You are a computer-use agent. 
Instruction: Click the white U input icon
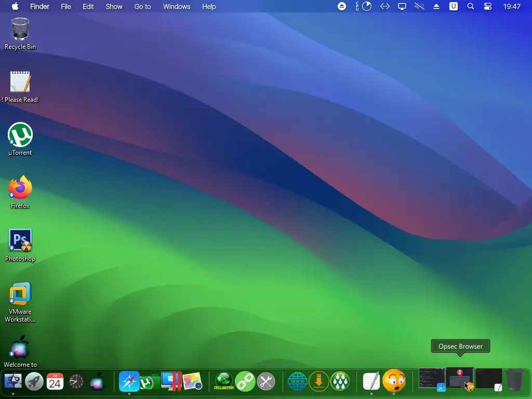pyautogui.click(x=453, y=6)
